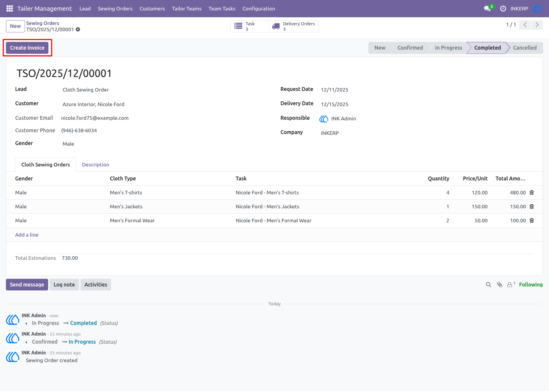Delete the Men's Formal Wear line
Image resolution: width=549 pixels, height=392 pixels.
click(x=532, y=221)
